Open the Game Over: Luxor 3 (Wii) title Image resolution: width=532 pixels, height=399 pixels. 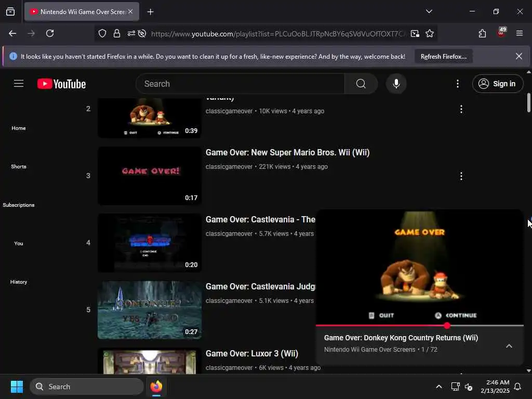pyautogui.click(x=252, y=353)
